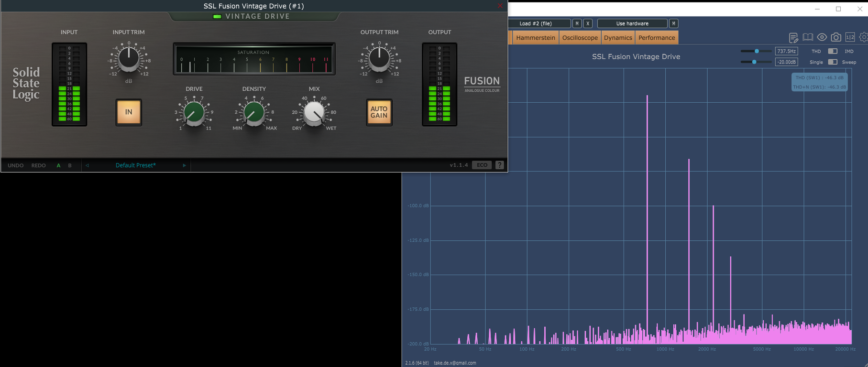The image size is (868, 367).
Task: Click the FUSION Analogue Colour logo
Action: coord(482,84)
